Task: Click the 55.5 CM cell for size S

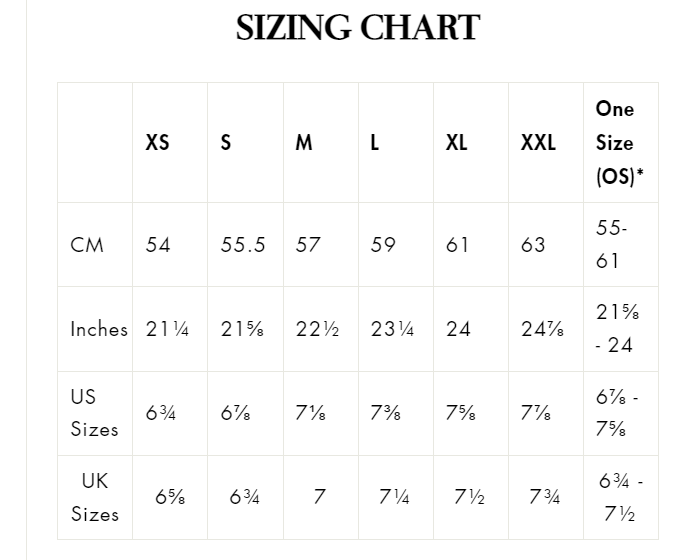Action: (243, 245)
